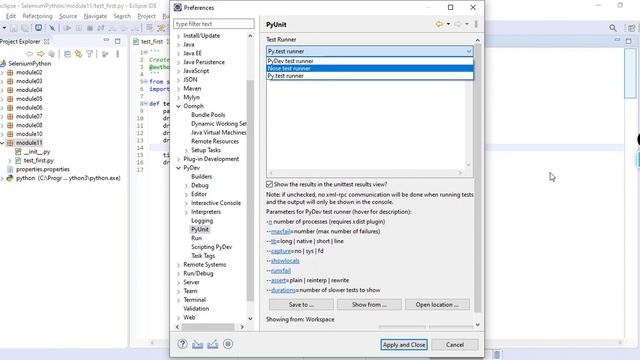Click the type filter text field
The image size is (640, 360).
pos(214,24)
